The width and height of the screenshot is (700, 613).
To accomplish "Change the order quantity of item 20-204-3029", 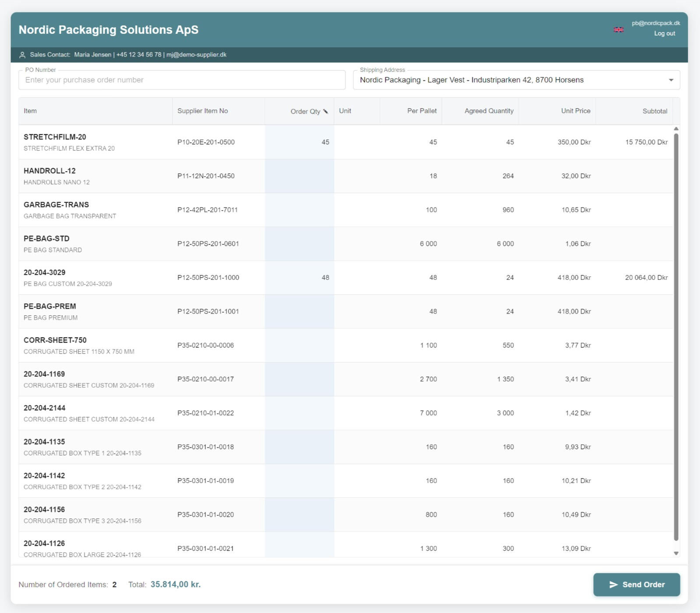I will pos(299,278).
